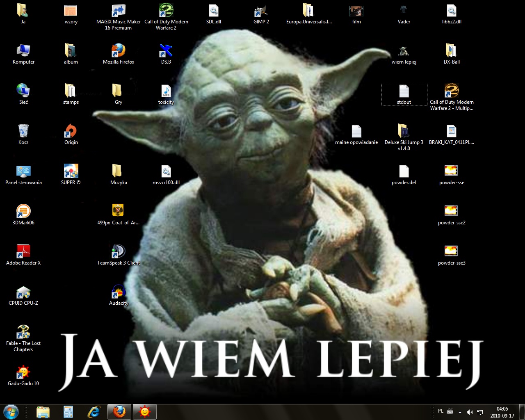Open the Windows Start menu orb

click(x=11, y=411)
